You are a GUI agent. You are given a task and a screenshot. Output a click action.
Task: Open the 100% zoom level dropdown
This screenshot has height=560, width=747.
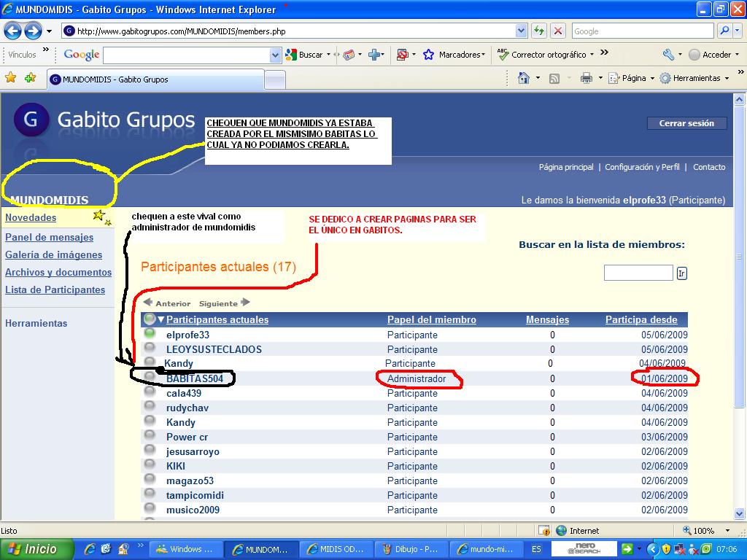727,531
